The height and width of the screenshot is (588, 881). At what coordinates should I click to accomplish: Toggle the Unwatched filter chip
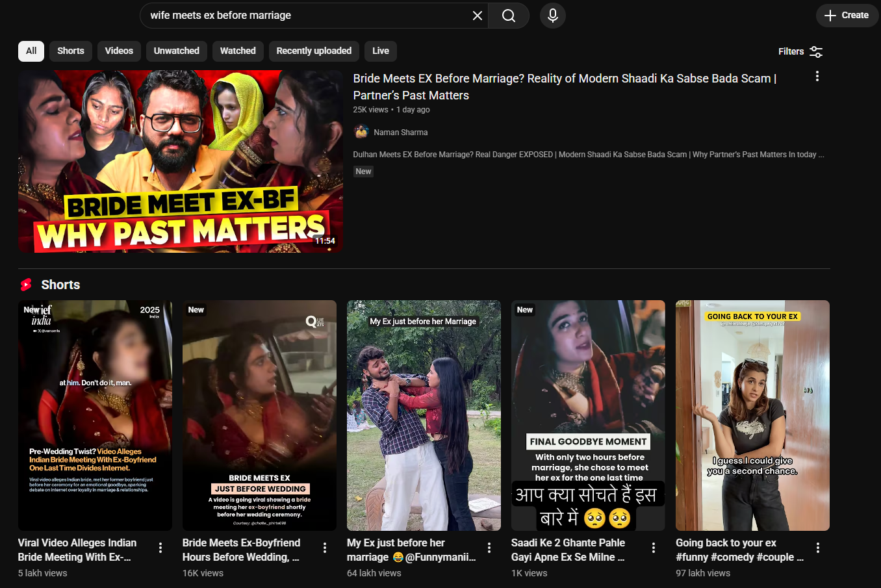coord(176,51)
